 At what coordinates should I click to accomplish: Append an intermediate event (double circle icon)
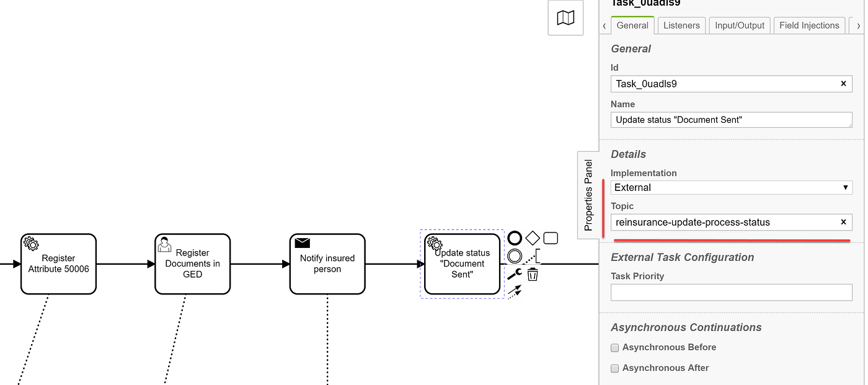[515, 255]
